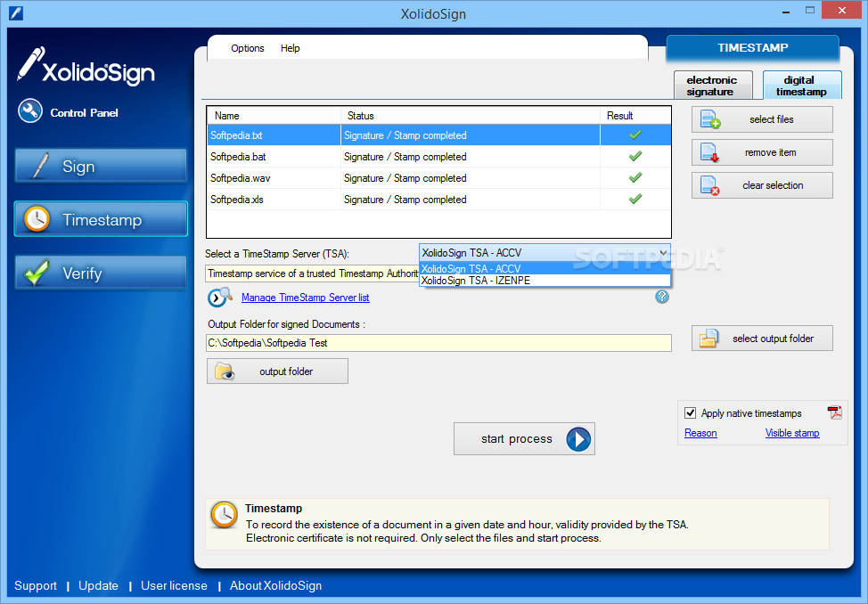The height and width of the screenshot is (604, 868).
Task: Open the blue help question mark icon
Action: (x=661, y=297)
